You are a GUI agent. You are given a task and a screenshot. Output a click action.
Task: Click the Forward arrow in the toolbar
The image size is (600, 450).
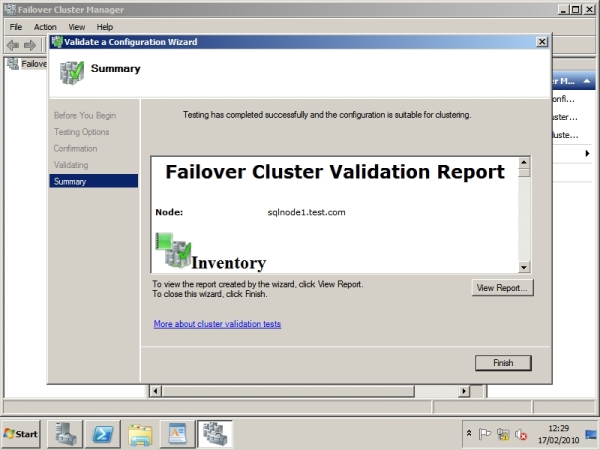point(30,45)
